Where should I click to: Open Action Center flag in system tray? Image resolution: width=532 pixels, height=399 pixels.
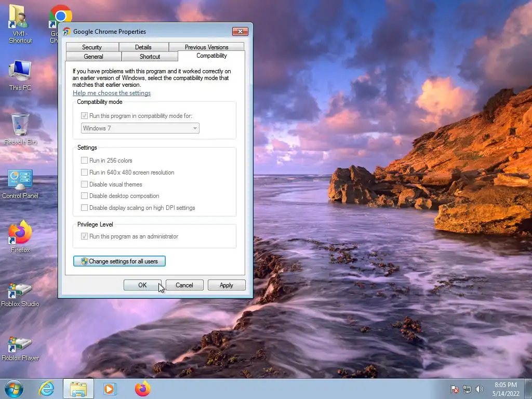click(x=455, y=389)
